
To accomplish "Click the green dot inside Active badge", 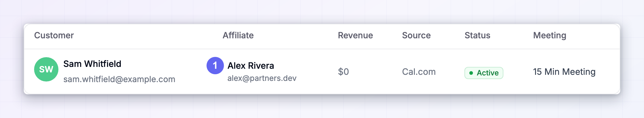I will (471, 73).
